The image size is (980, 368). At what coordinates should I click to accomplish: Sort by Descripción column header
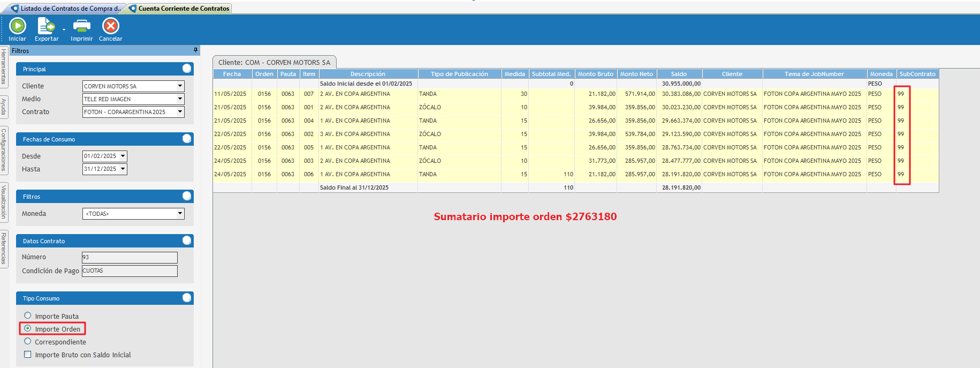click(368, 74)
